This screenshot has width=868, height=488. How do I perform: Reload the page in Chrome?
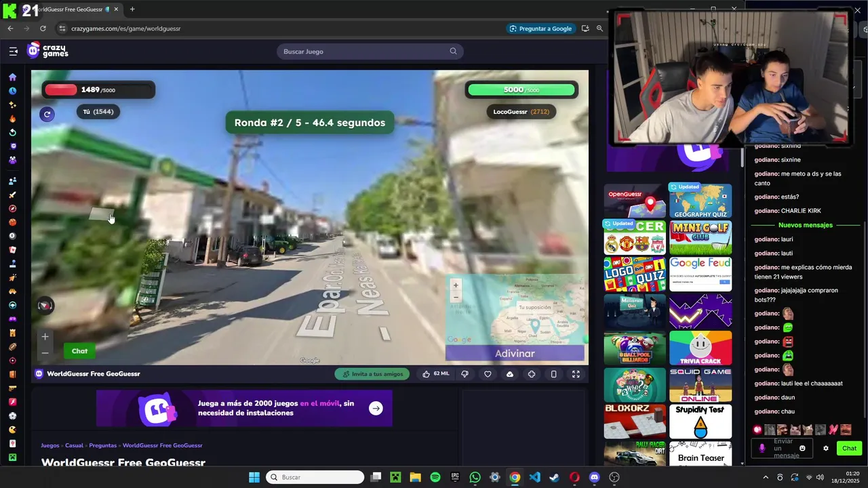pyautogui.click(x=43, y=28)
